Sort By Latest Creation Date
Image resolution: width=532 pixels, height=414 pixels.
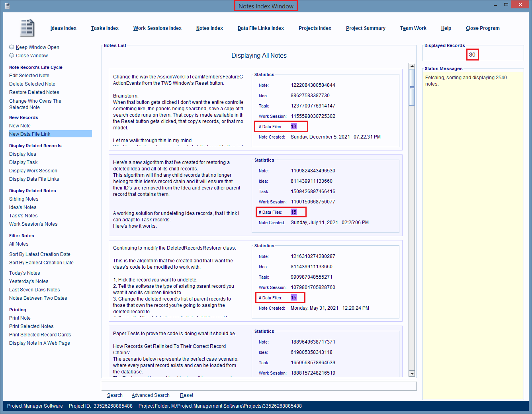tap(40, 254)
